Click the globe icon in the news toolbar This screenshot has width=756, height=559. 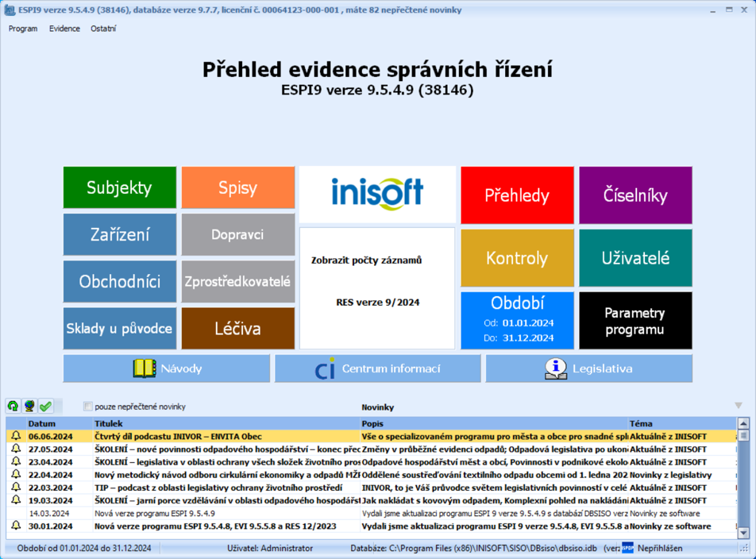pos(29,407)
